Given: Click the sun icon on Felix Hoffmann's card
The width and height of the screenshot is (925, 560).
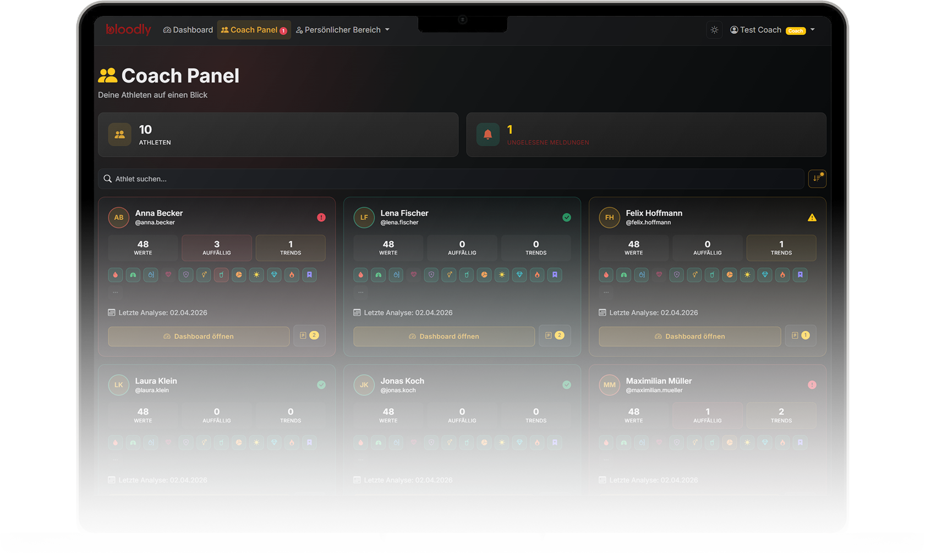Looking at the screenshot, I should click(747, 274).
